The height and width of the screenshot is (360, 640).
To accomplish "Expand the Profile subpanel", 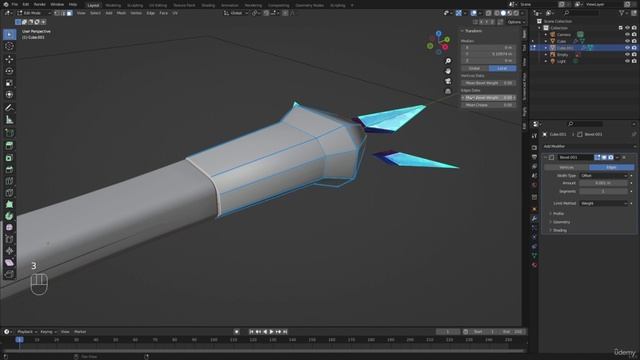I will (558, 214).
